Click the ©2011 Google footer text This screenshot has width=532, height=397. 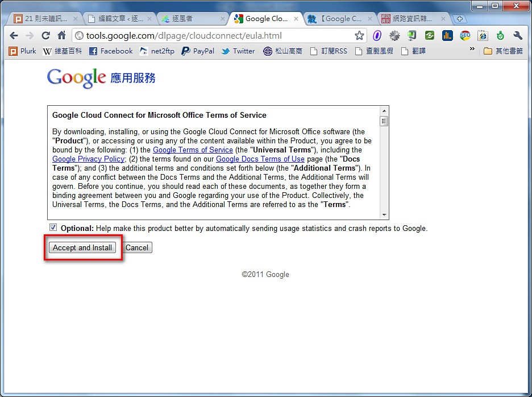pyautogui.click(x=265, y=274)
